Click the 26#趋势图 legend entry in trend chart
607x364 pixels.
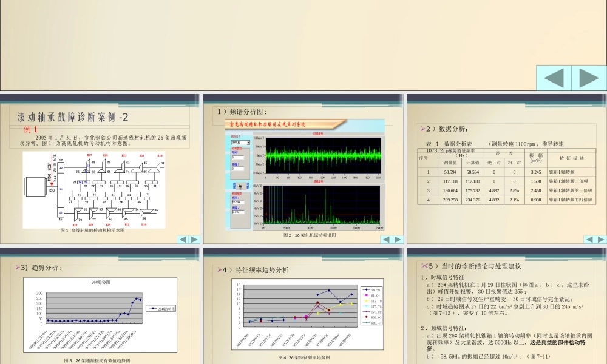tap(161, 309)
